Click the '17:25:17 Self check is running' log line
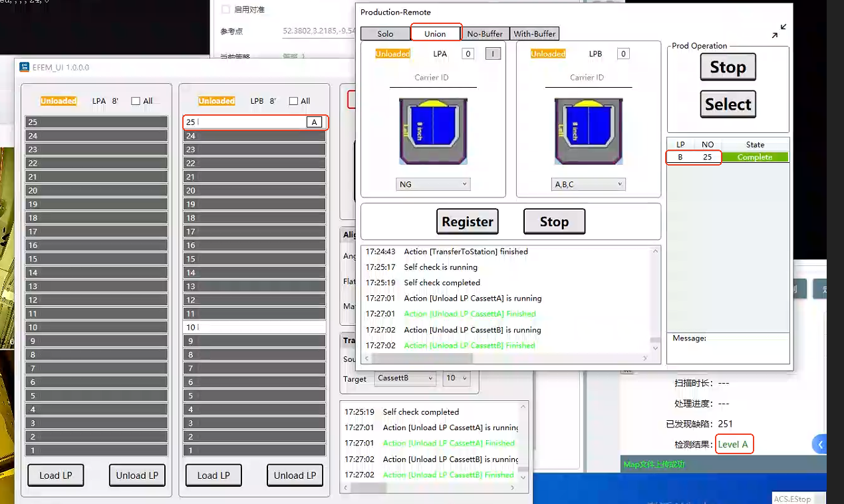This screenshot has width=844, height=504. (x=422, y=267)
